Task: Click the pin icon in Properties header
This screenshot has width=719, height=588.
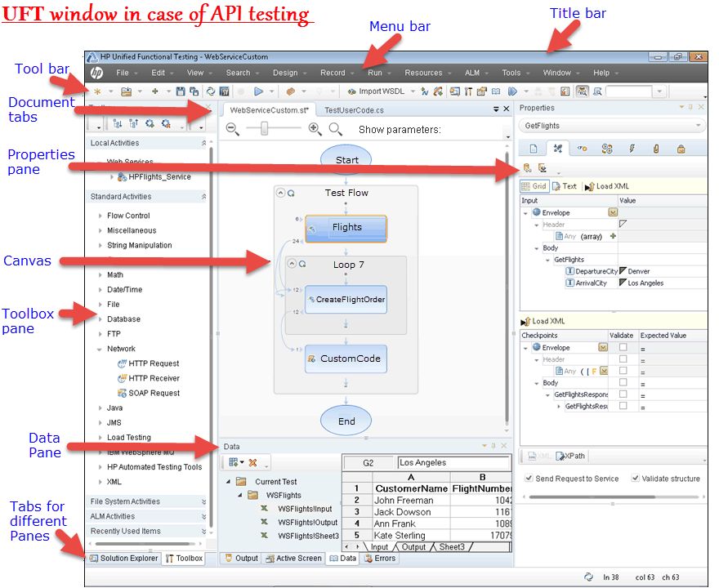Action: (x=690, y=107)
